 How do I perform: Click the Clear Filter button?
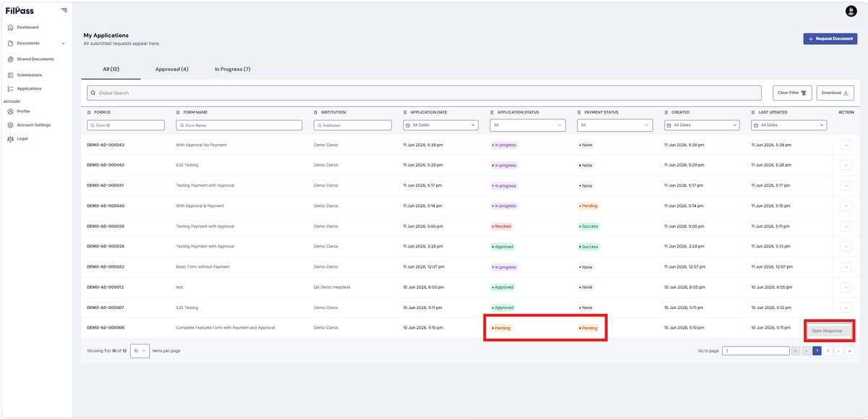(792, 93)
